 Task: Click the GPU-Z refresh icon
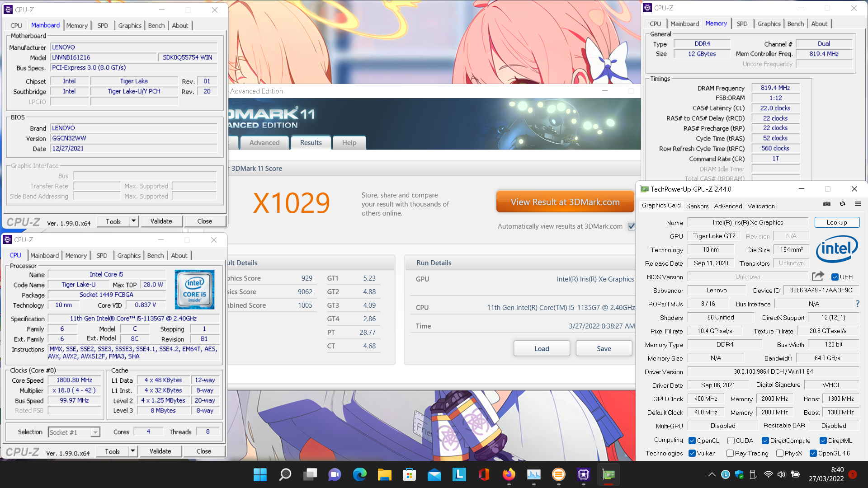[842, 204]
